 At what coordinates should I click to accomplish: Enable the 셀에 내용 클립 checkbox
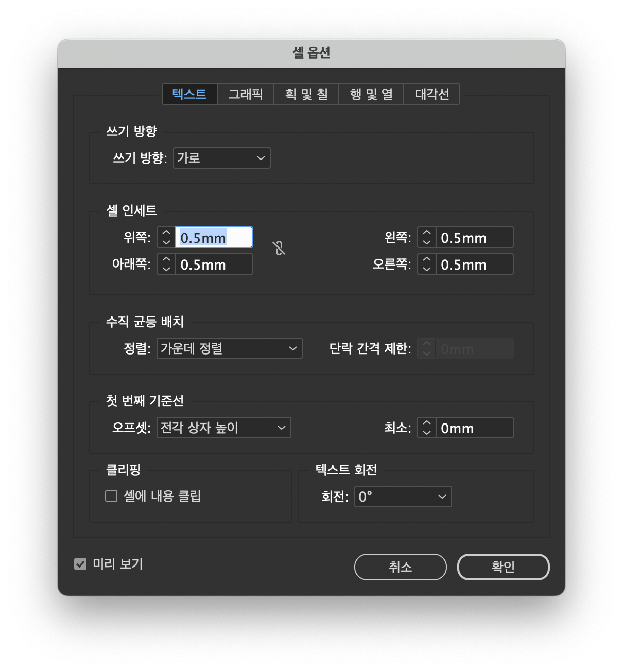[x=111, y=496]
